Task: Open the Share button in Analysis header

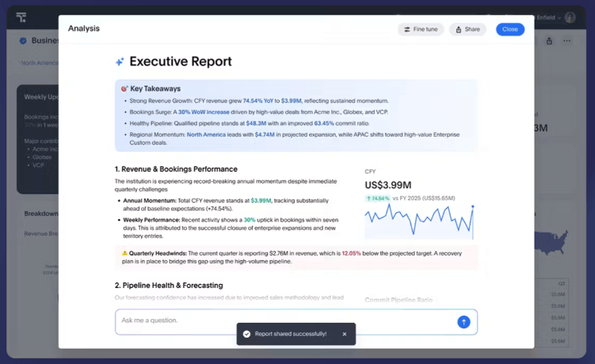Action: coord(467,29)
